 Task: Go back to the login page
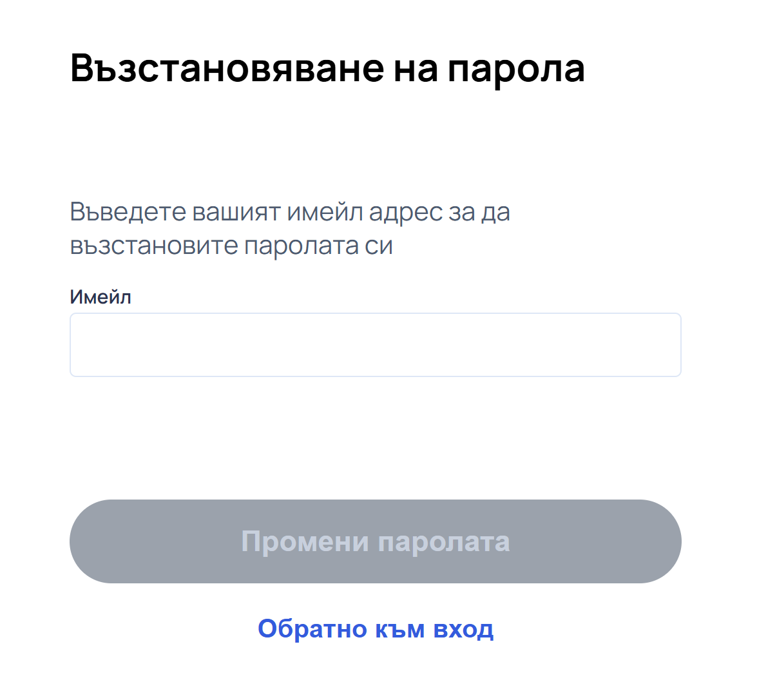tap(376, 628)
